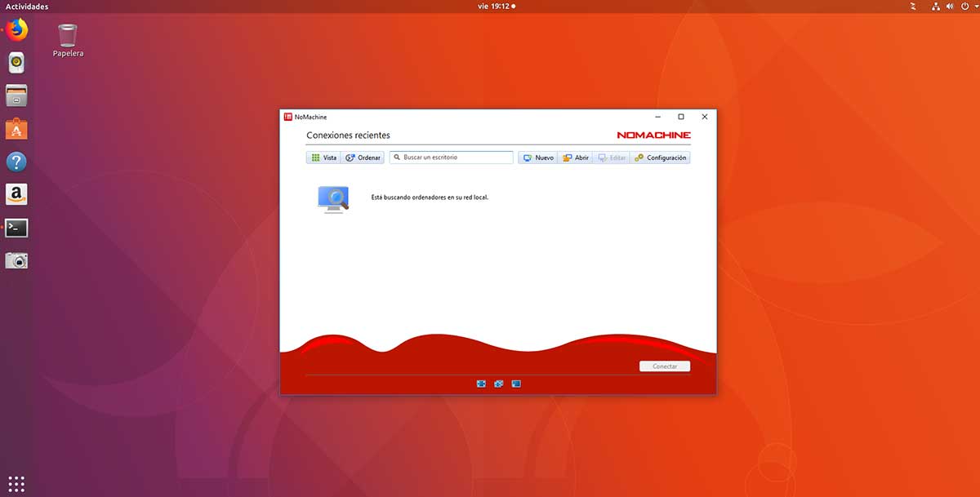Click the NoMachine logo in title bar

click(x=288, y=117)
